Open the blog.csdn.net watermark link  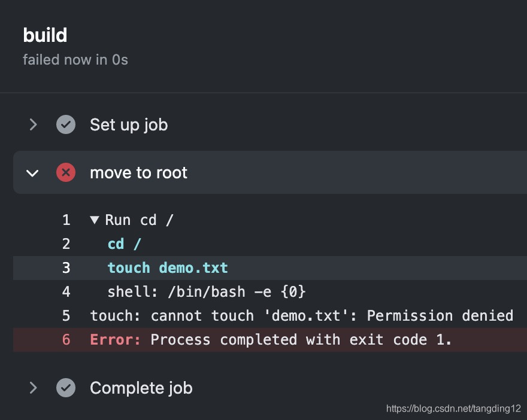(453, 409)
